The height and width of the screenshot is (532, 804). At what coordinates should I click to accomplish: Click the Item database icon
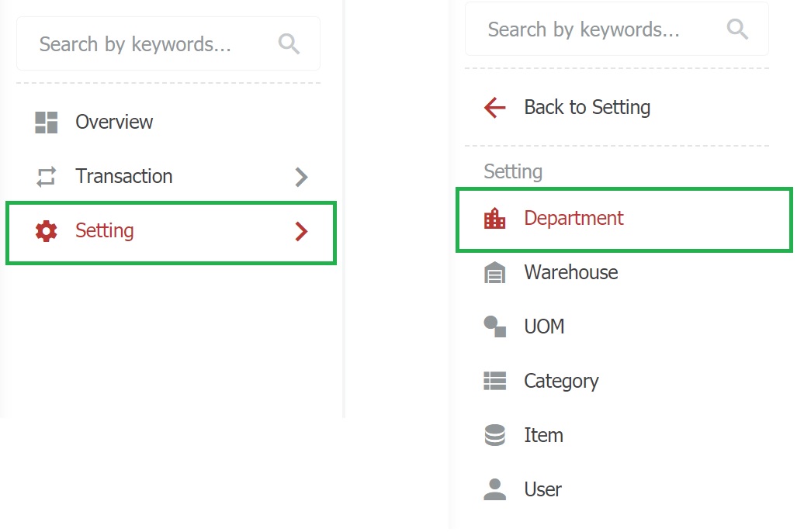point(494,435)
